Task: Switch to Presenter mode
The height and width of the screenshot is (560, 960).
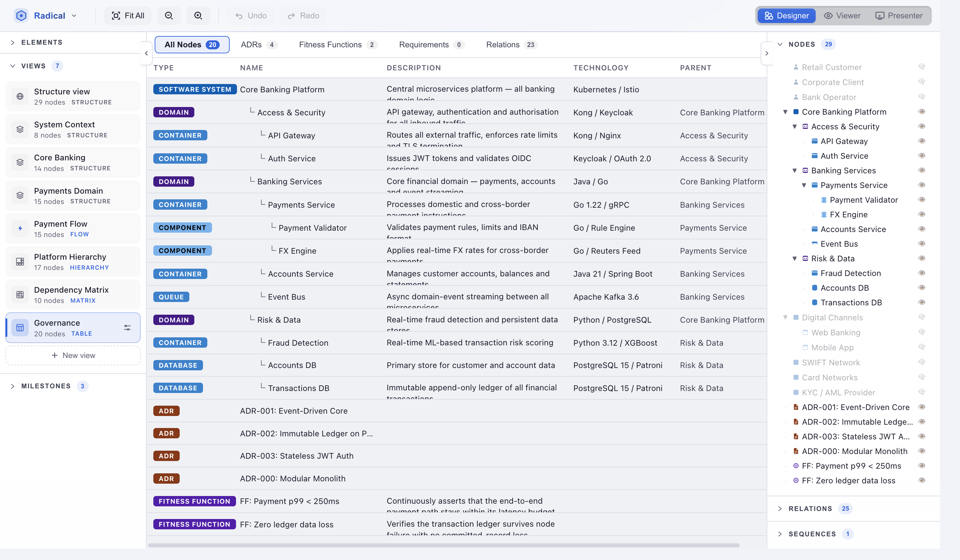Action: click(899, 16)
